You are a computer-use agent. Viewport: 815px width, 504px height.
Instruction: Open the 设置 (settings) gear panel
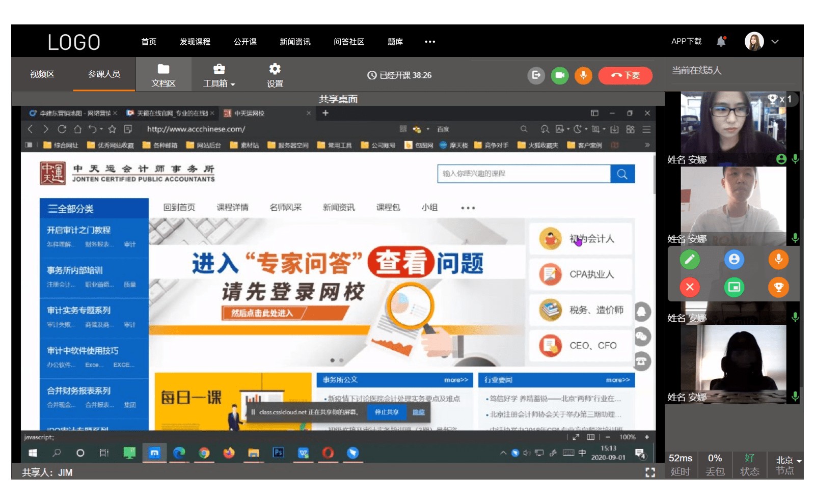pos(274,74)
